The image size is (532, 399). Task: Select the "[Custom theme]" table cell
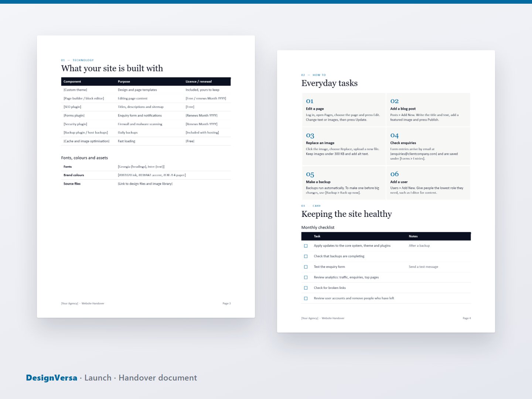75,90
